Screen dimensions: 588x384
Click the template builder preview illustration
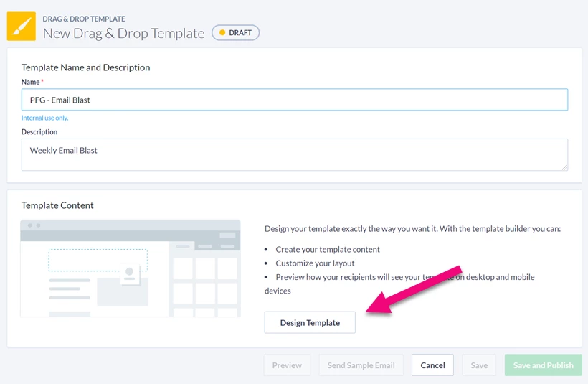point(131,268)
